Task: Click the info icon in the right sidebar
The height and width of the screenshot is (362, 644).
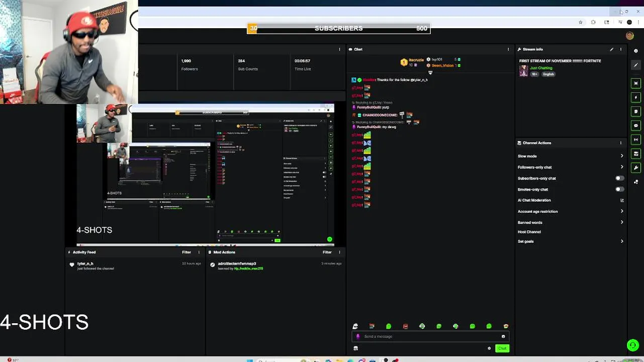Action: [636, 51]
